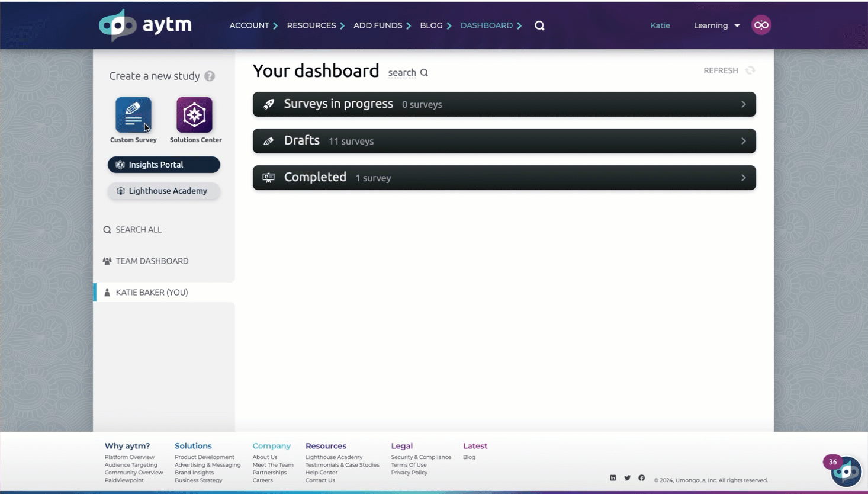Open Careers footer link
Screen dimensions: 868x494
(x=262, y=480)
